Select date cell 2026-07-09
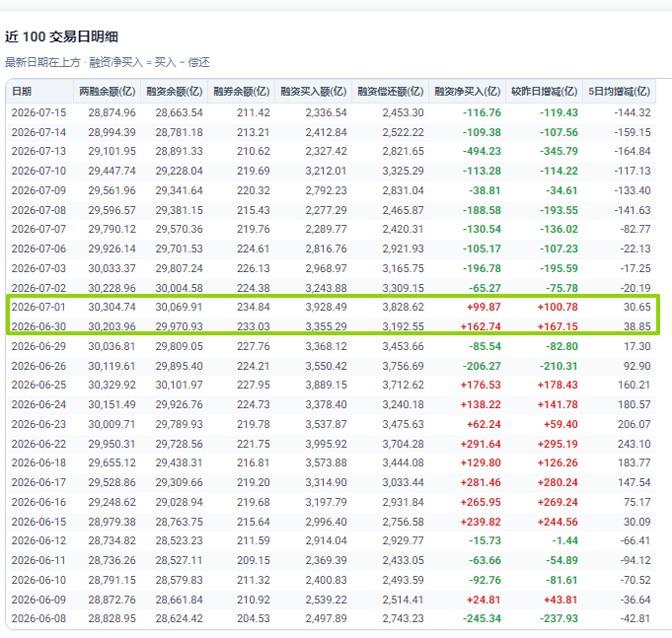Viewport: 672px width, 638px height. coord(39,190)
